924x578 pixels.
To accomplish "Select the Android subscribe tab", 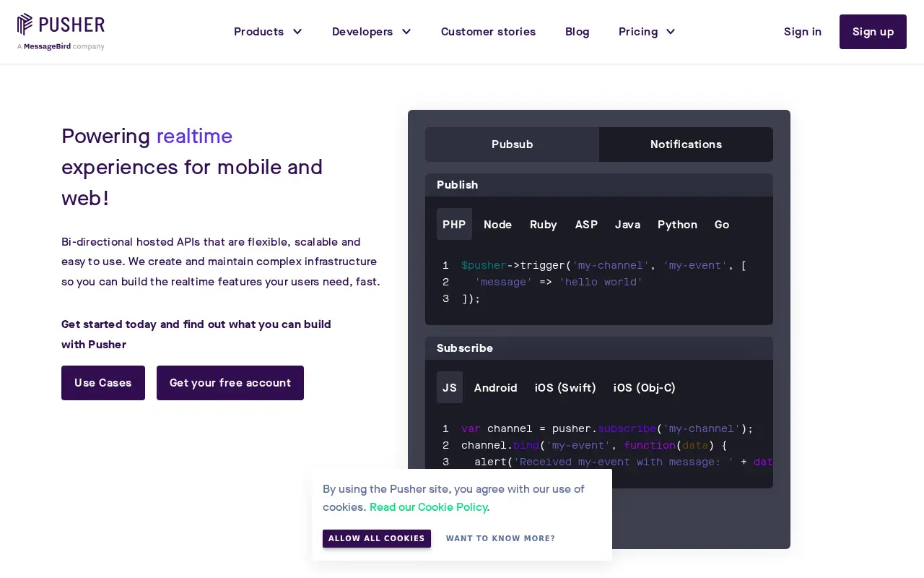I will 495,387.
